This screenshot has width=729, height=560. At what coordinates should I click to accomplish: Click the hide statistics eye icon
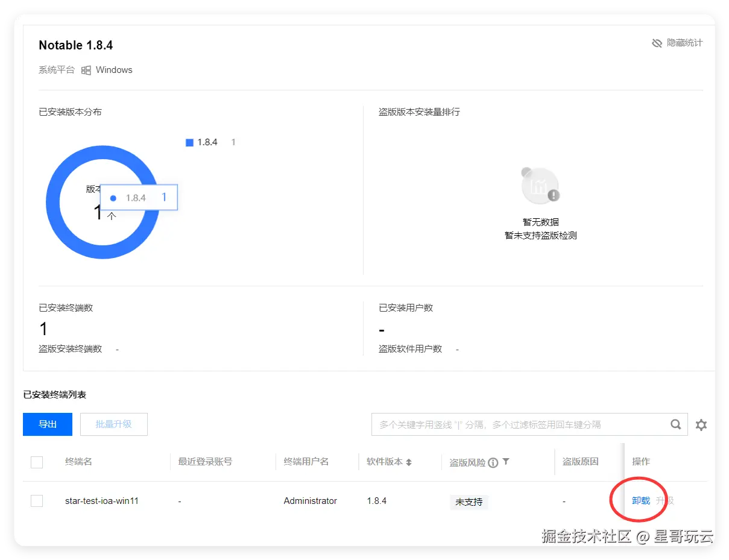tap(657, 43)
